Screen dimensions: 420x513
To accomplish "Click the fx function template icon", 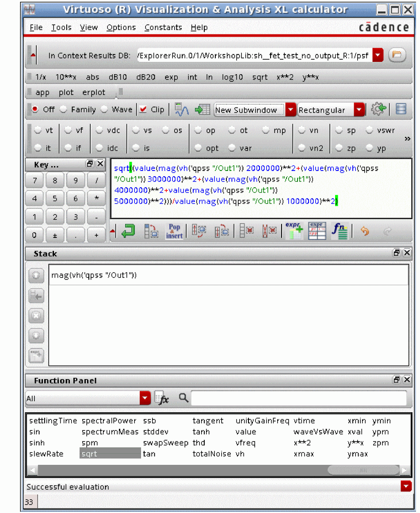I will pyautogui.click(x=162, y=398).
